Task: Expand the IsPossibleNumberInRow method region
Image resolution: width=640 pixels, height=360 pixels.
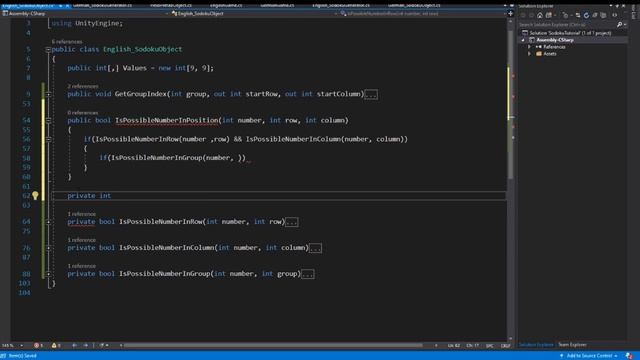Action: [x=48, y=222]
